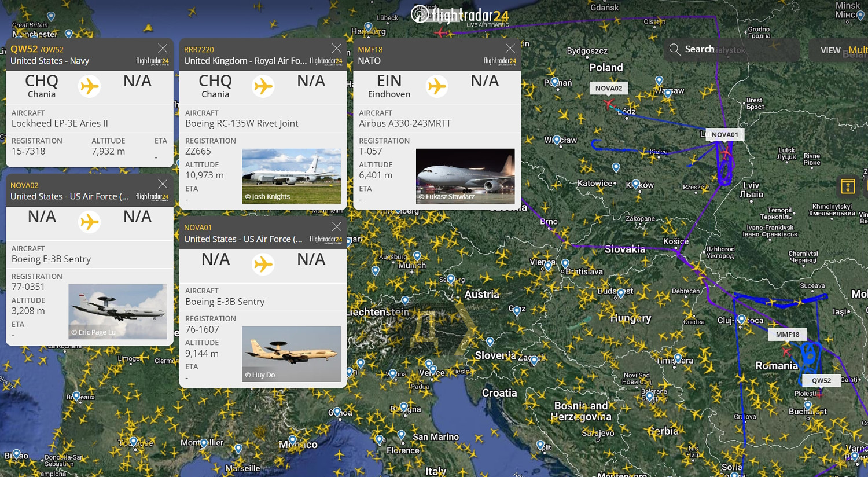Open the NOVA02 E-3B Sentry photo
Screen dimensions: 868x477
pos(117,311)
